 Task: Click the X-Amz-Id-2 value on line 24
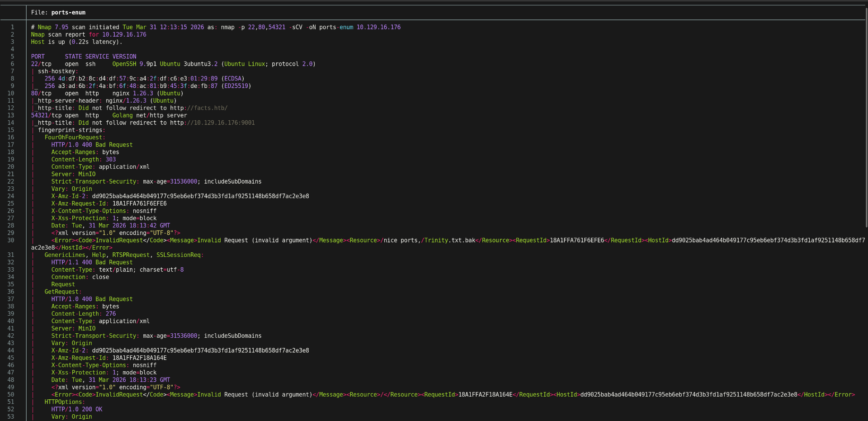tap(200, 196)
